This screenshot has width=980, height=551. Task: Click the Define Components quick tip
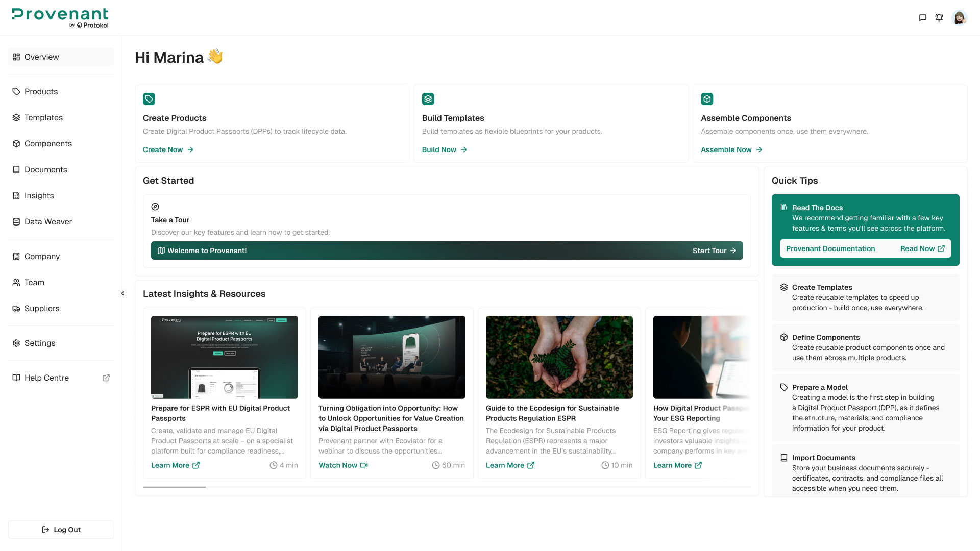(x=866, y=347)
